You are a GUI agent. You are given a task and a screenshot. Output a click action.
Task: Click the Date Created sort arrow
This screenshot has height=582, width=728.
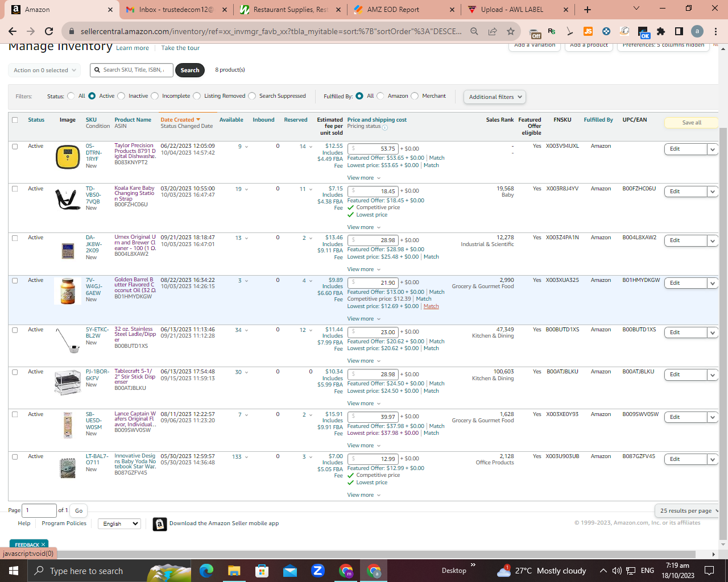pos(198,120)
